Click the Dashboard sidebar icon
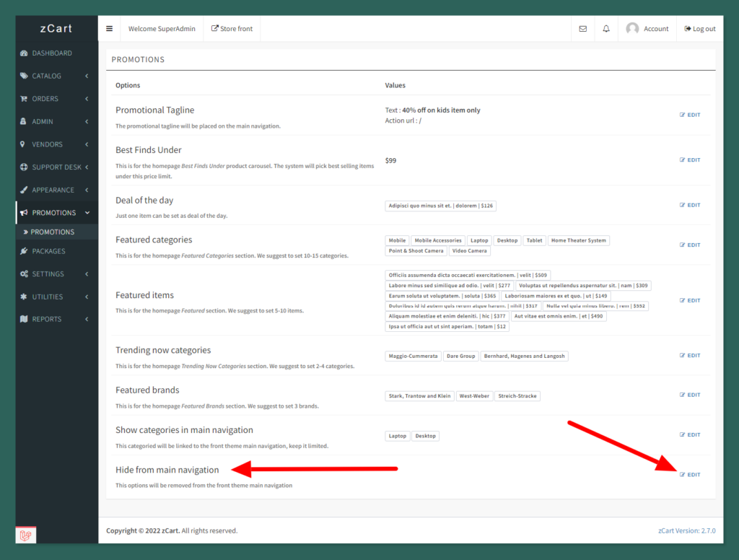Screen dimensions: 739x560 [x=24, y=53]
